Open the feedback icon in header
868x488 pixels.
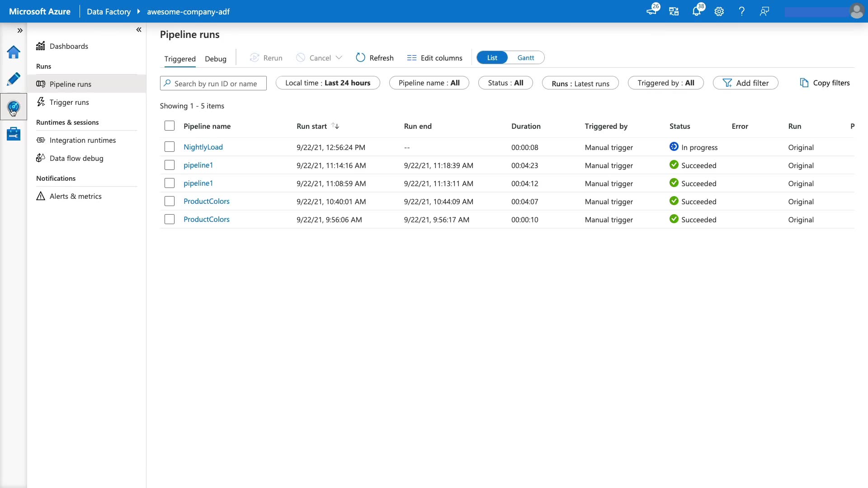coord(764,12)
